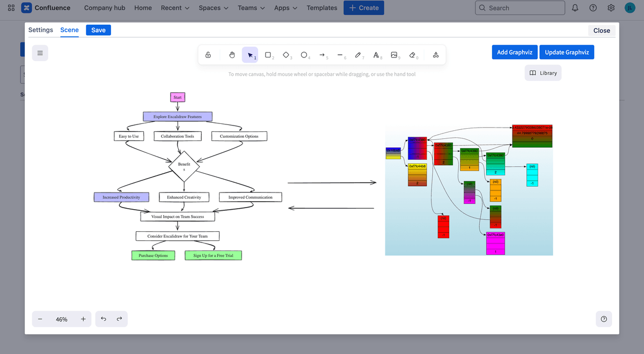Toggle the canvas lock tool
The width and height of the screenshot is (644, 354).
coord(208,55)
